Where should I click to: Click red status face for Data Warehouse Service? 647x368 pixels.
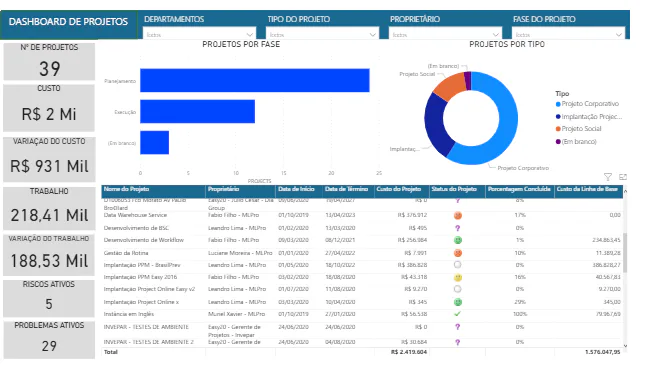pos(458,215)
